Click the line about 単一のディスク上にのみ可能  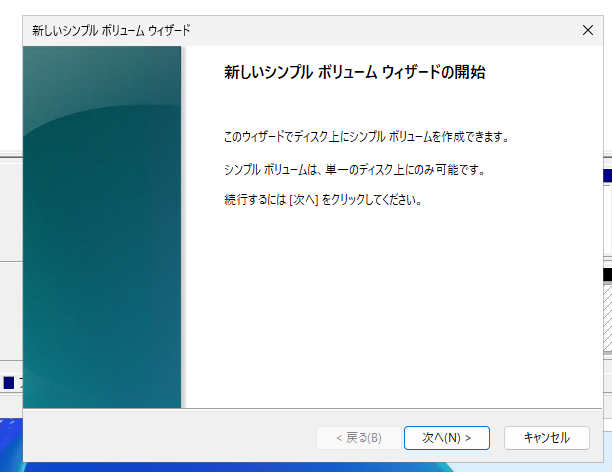355,169
